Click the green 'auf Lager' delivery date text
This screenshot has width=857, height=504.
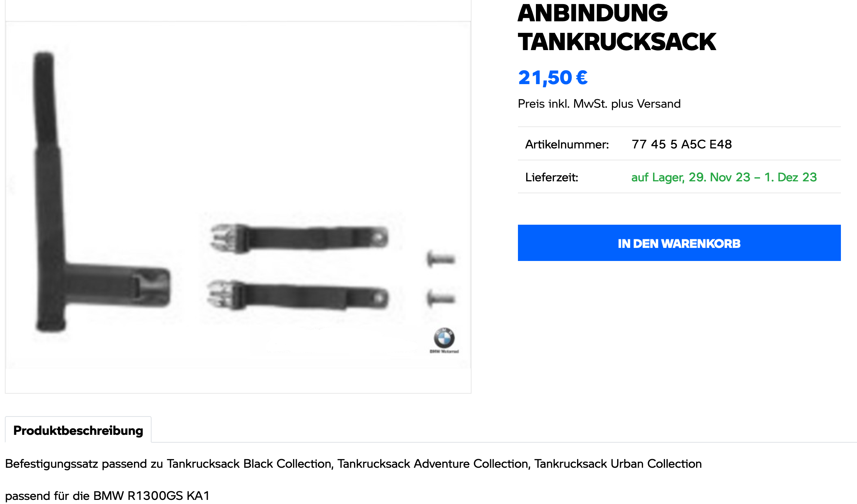pyautogui.click(x=724, y=177)
